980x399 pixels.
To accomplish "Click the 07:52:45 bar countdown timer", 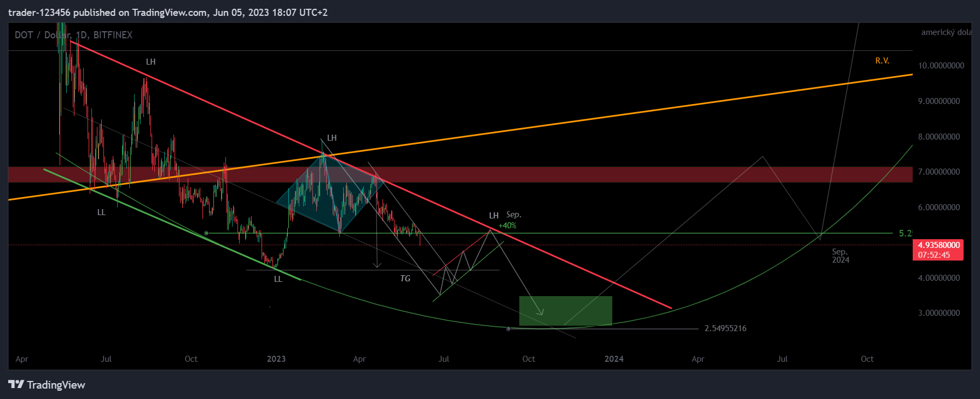I will click(934, 255).
